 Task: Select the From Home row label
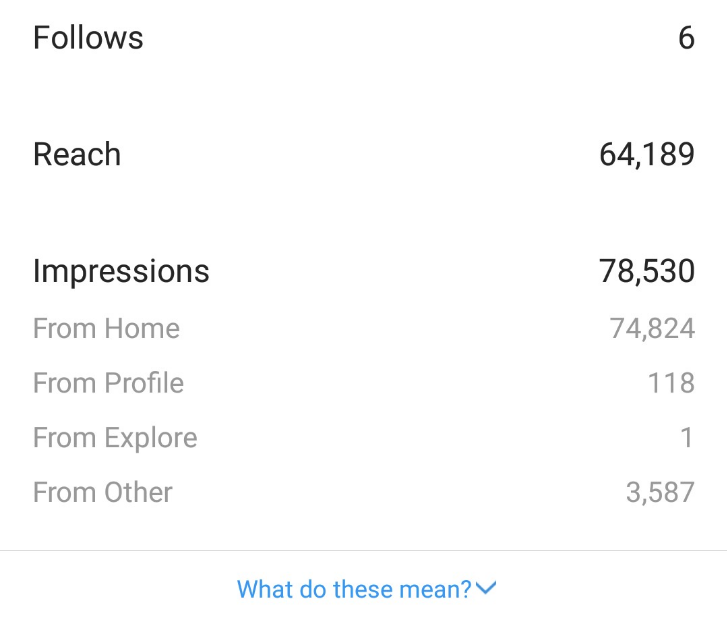pyautogui.click(x=106, y=328)
